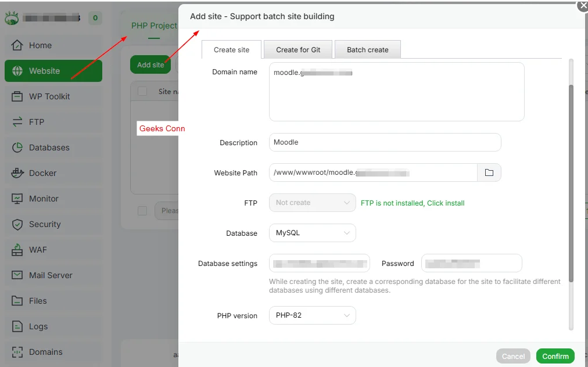Open the FTP creation dropdown

click(312, 203)
